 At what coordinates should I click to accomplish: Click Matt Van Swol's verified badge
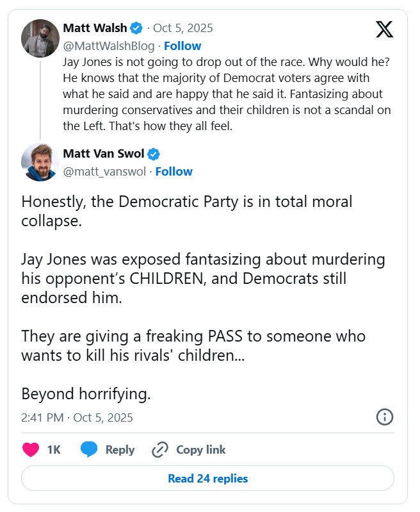point(154,154)
